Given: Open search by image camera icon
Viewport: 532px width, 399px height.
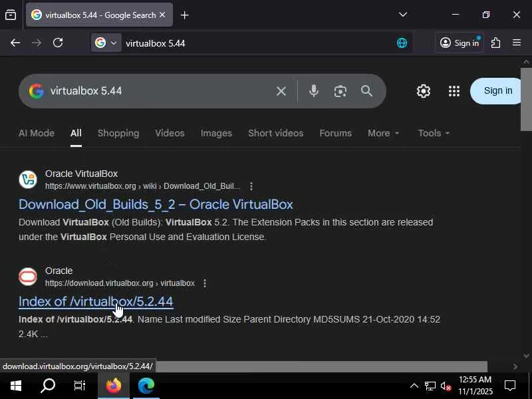Looking at the screenshot, I should point(340,91).
